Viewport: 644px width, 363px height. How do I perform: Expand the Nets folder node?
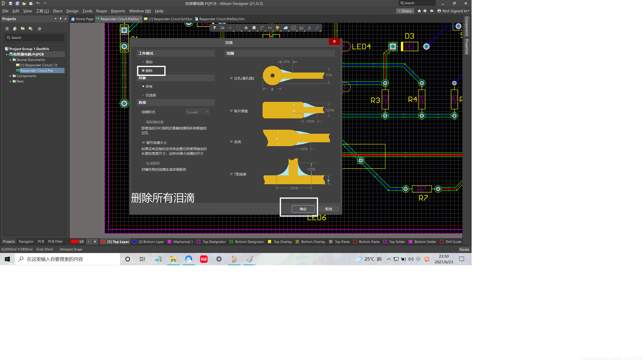pos(10,82)
